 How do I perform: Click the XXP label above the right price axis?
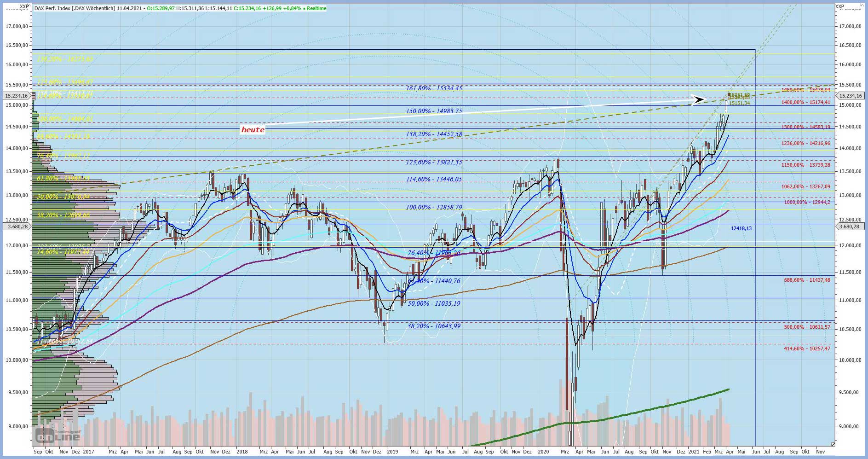coord(840,6)
